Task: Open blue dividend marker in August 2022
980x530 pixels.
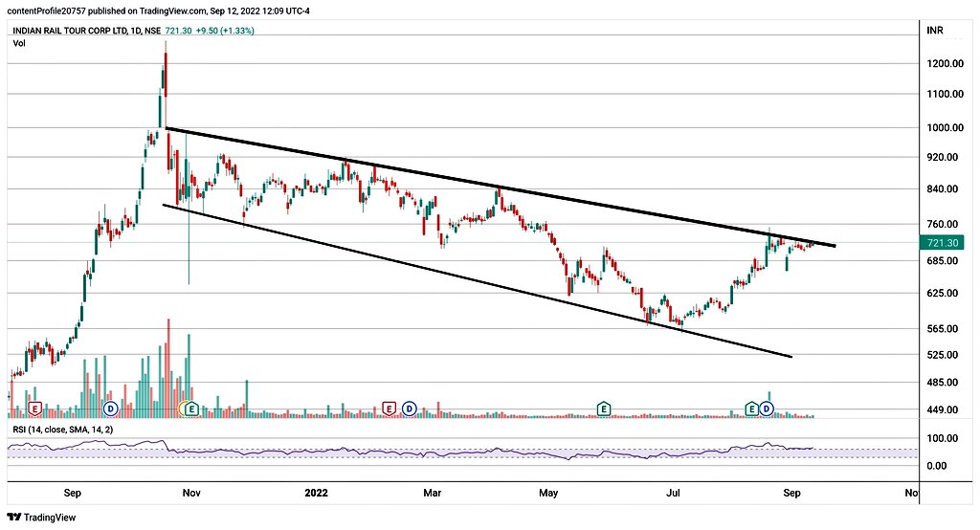Action: tap(767, 409)
